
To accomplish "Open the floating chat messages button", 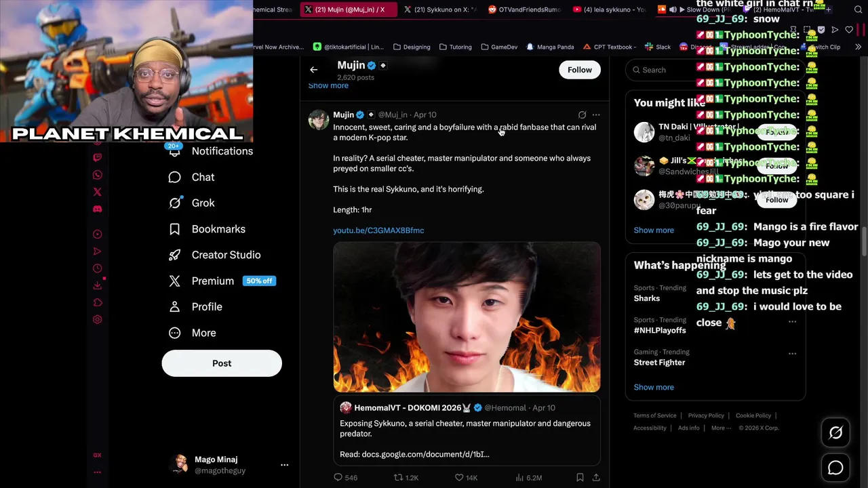I will coord(835,468).
